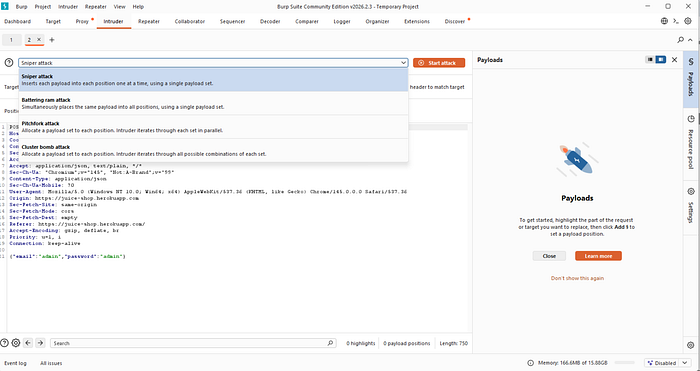Viewport: 700px width, 371px height.
Task: Open the terminal prompt icon in the top toolbar
Action: (x=676, y=21)
